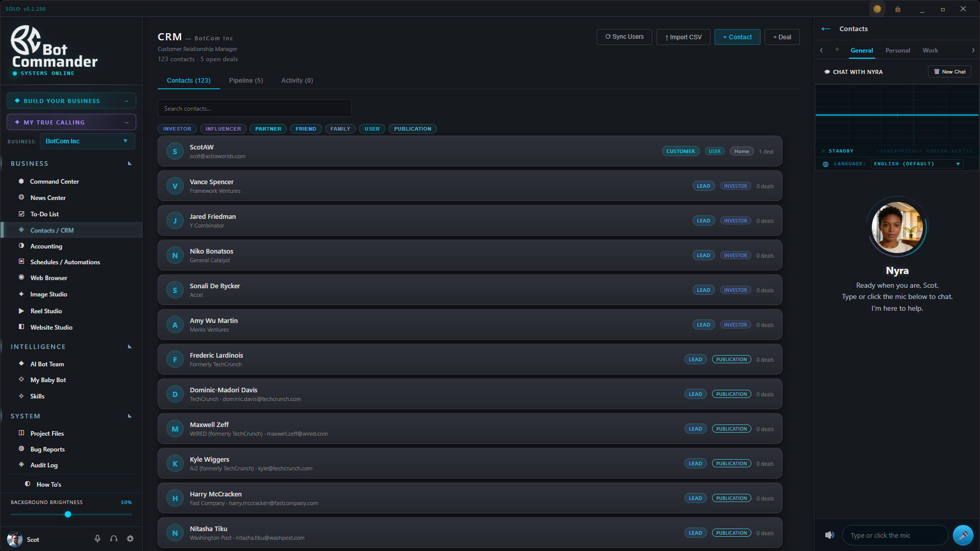Open My Baby Bot icon
This screenshot has width=980, height=551.
(x=21, y=380)
